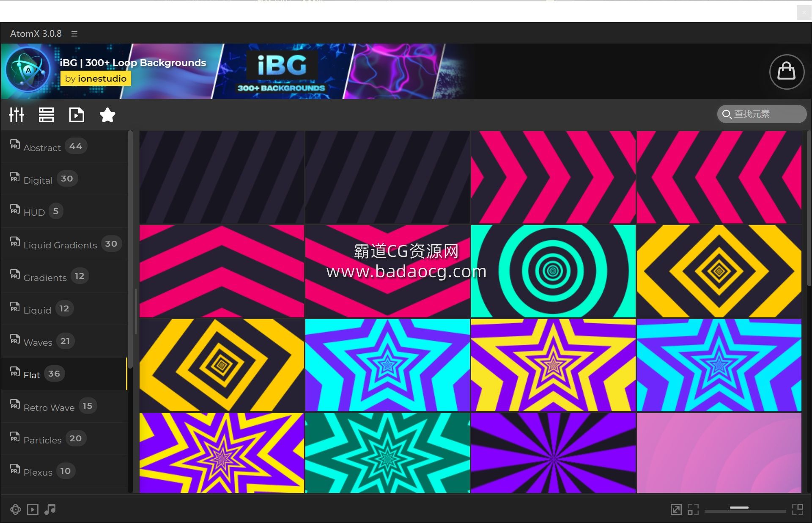
Task: Select the Plexus category
Action: 64,471
